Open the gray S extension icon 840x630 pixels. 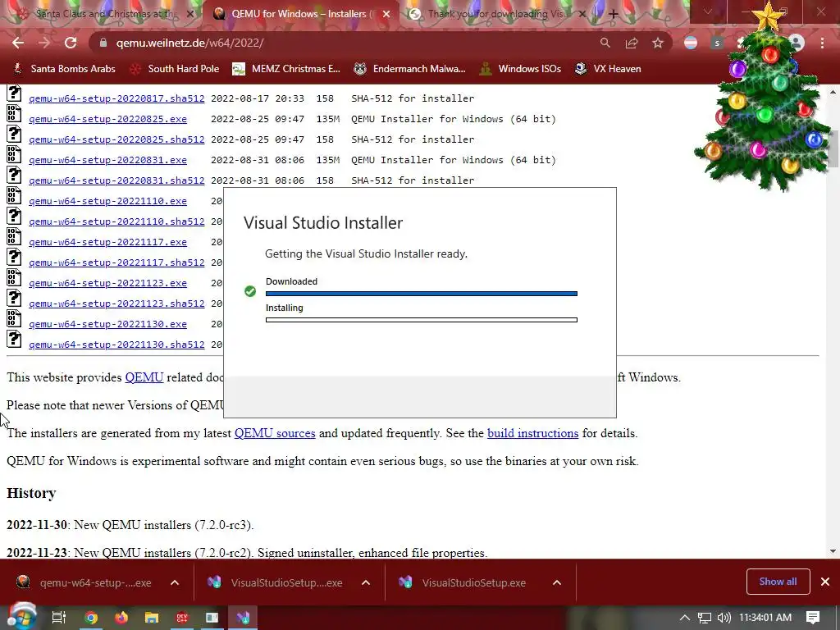point(717,43)
